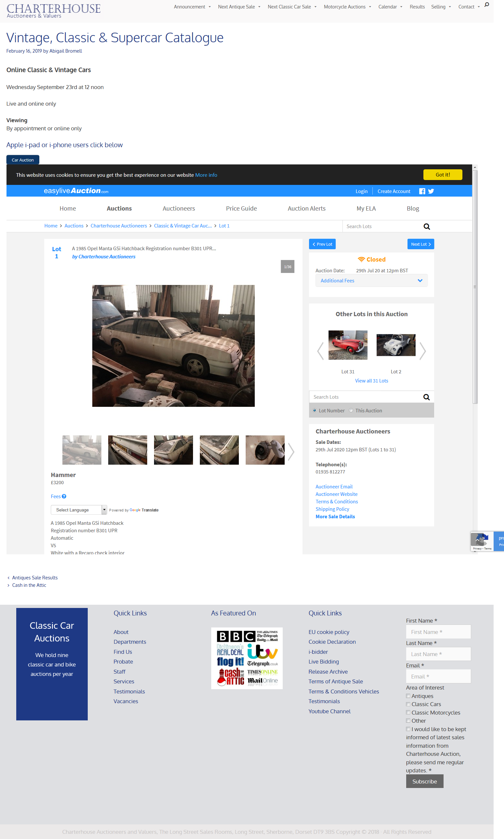Image resolution: width=504 pixels, height=839 pixels.
Task: Open the My ELA nav item
Action: click(x=366, y=209)
